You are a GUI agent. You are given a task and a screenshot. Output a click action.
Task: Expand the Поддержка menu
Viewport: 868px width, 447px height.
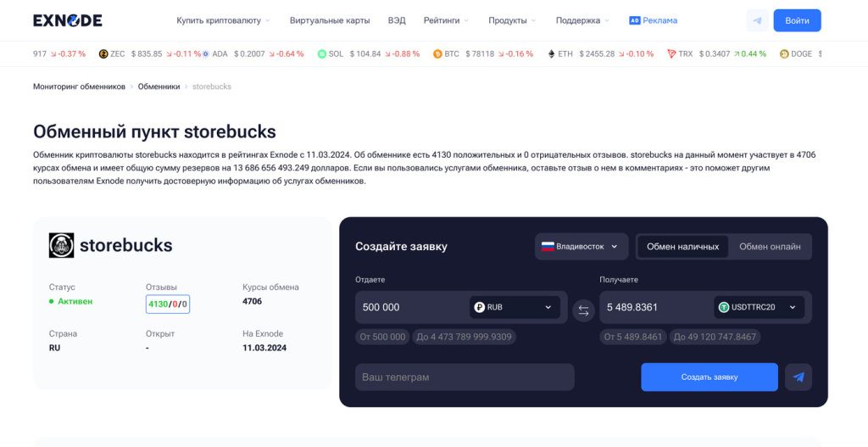(582, 20)
